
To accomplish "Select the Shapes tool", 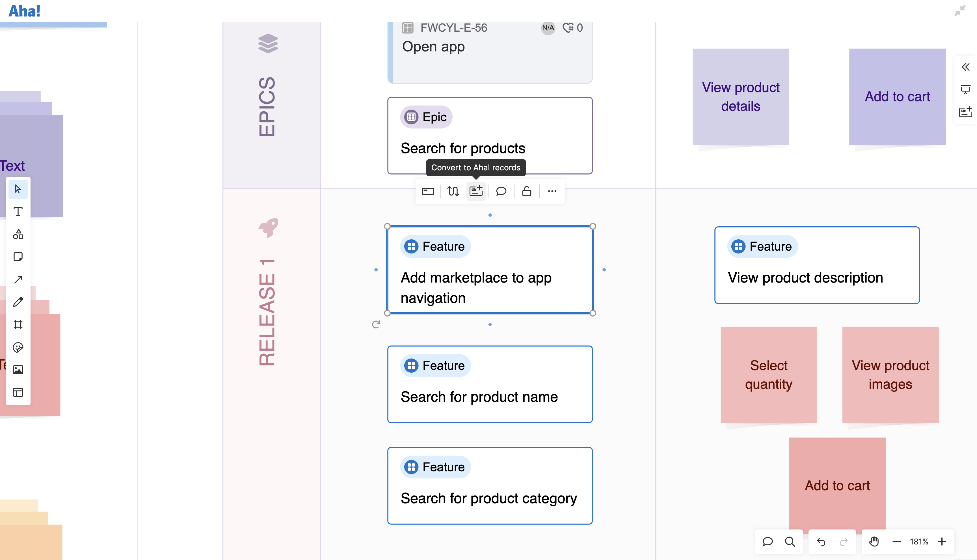I will [x=18, y=234].
